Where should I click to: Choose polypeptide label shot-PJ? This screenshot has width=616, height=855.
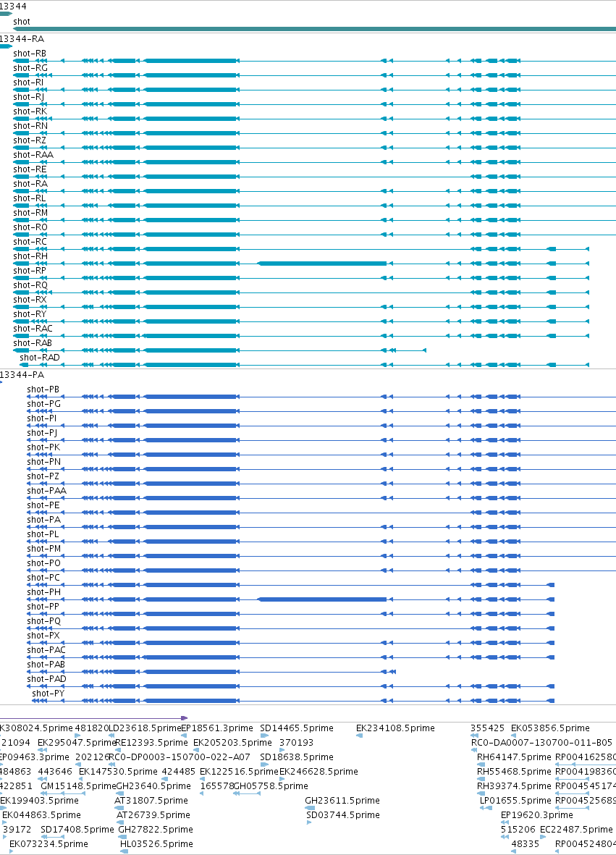click(x=42, y=433)
